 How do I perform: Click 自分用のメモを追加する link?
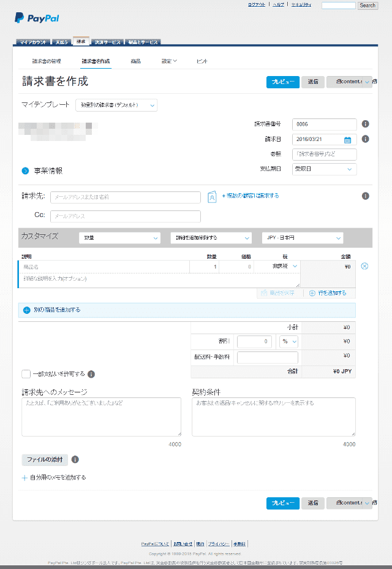tap(54, 478)
